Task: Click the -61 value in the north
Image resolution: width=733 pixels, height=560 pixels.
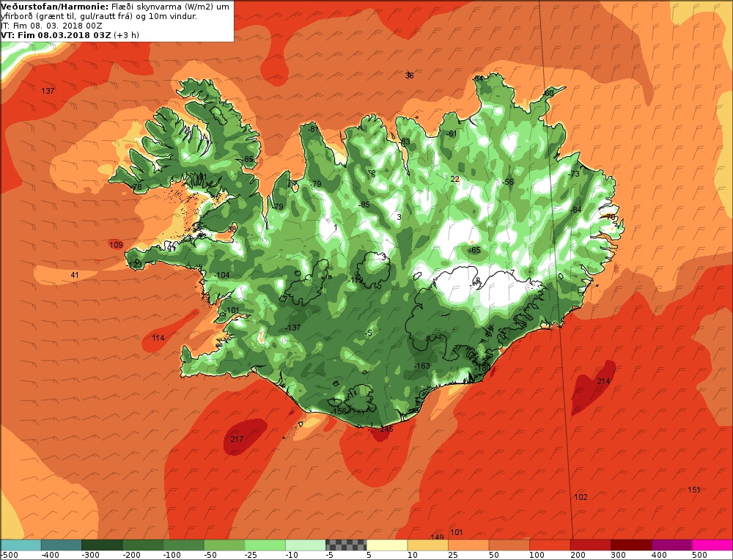Action: pos(451,133)
